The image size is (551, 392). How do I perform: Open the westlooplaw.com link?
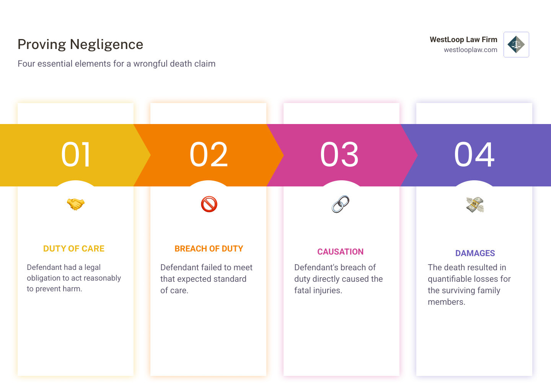click(x=470, y=50)
